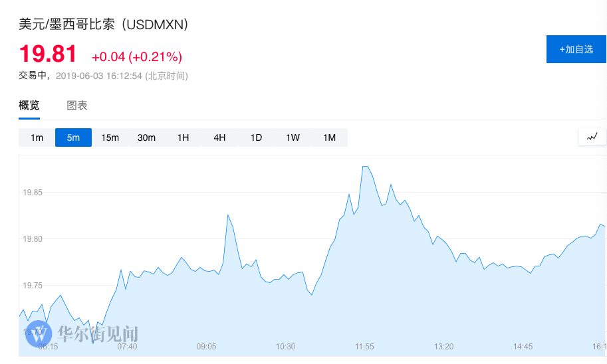Set chart interval to 1H

pos(183,137)
